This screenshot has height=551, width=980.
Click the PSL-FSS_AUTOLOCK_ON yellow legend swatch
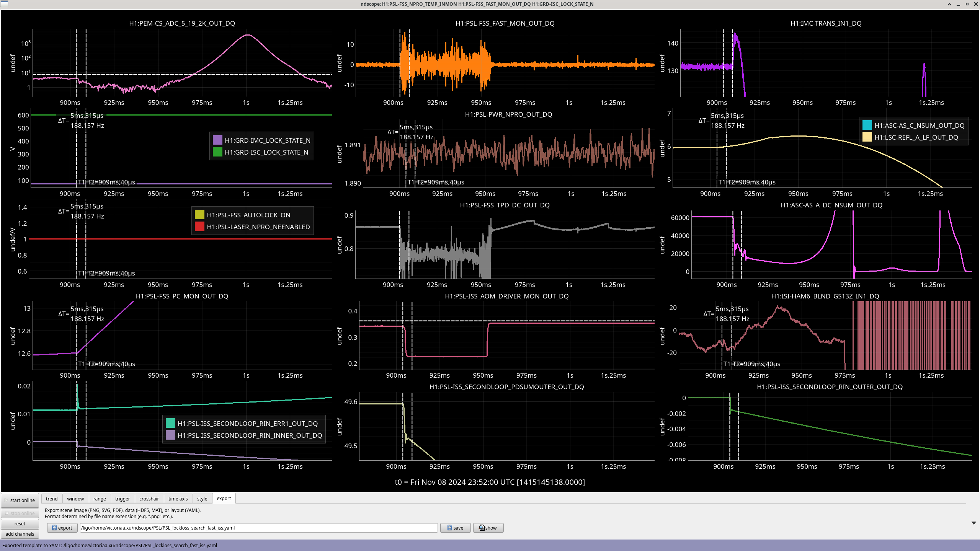click(199, 215)
